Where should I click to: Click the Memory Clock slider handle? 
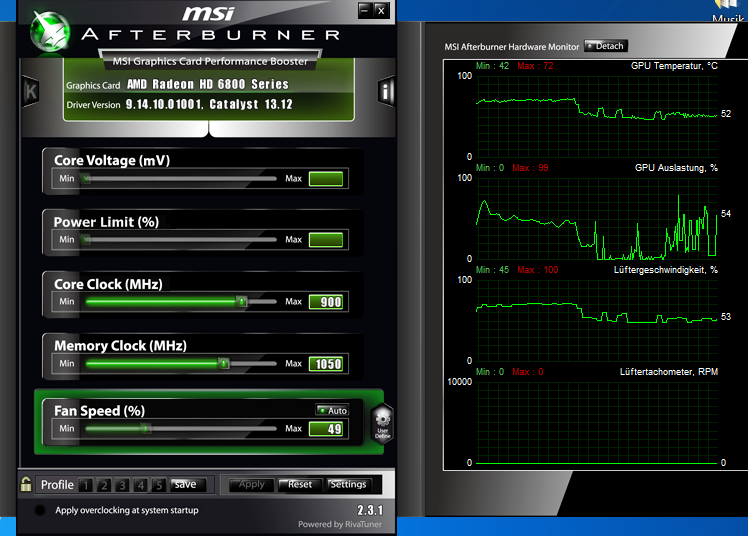coord(223,363)
